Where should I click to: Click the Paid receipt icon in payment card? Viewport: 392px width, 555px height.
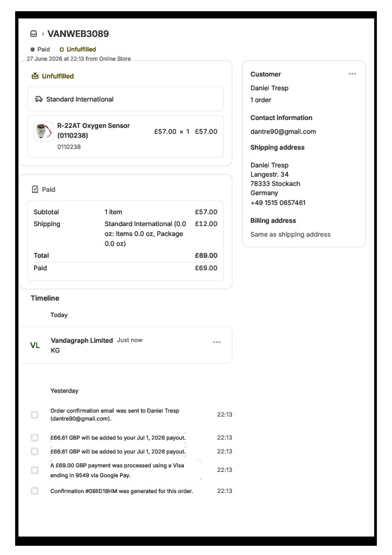coord(35,189)
